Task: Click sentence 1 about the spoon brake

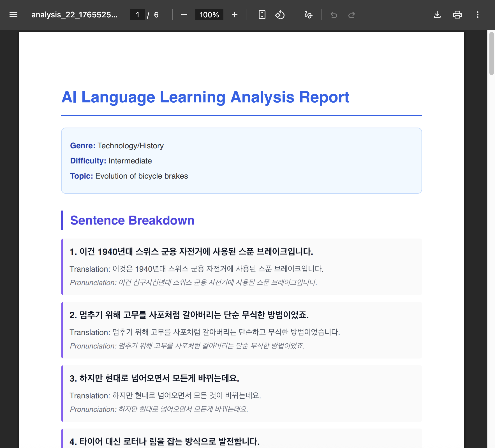Action: [191, 252]
